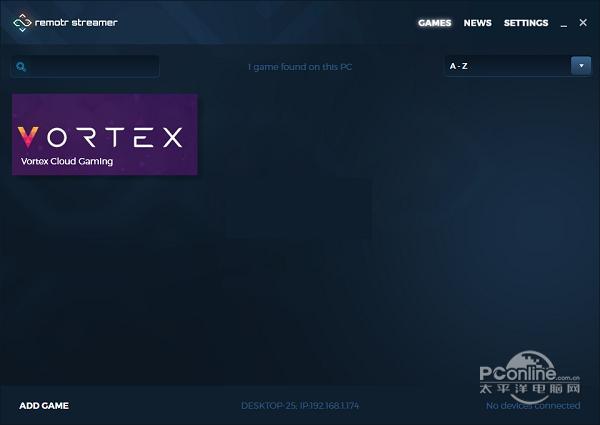The height and width of the screenshot is (425, 600).
Task: Open the A - Z sort dropdown
Action: point(518,66)
